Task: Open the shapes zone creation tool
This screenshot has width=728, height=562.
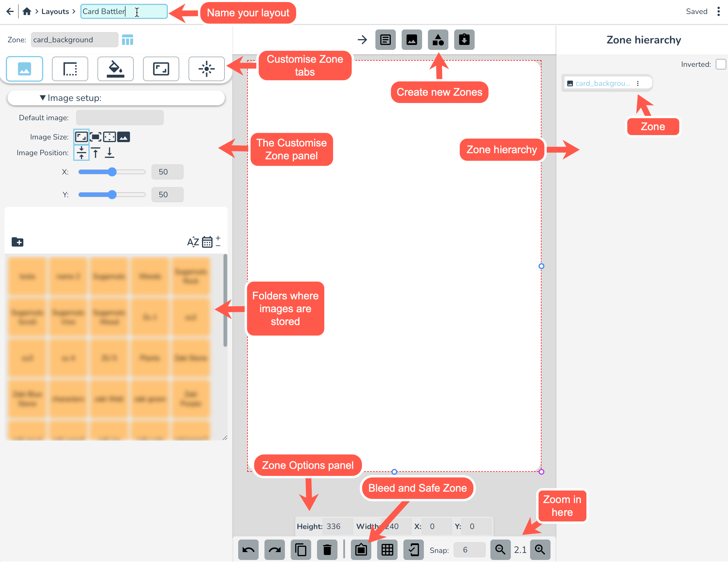Action: [x=438, y=40]
